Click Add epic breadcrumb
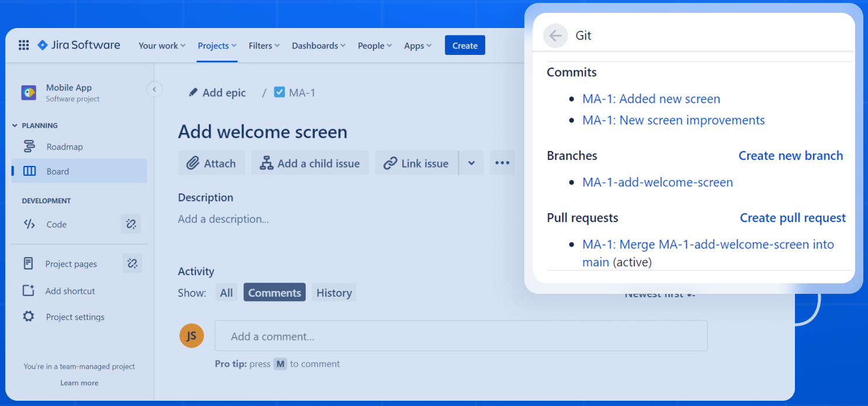This screenshot has width=868, height=406. [217, 92]
